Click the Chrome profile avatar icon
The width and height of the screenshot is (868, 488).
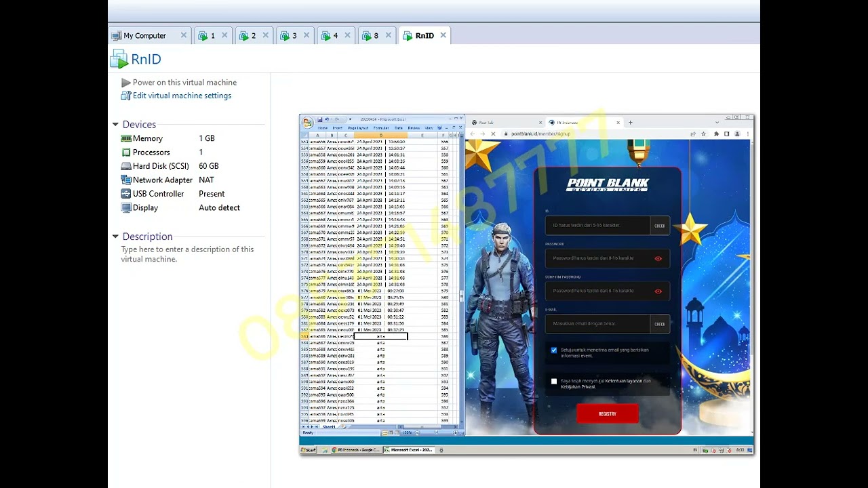736,134
